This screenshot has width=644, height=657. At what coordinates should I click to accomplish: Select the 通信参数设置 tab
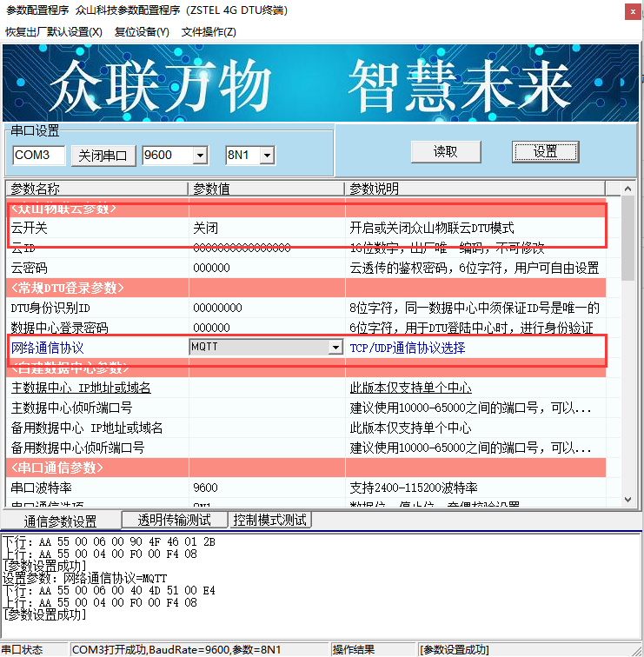click(x=61, y=521)
